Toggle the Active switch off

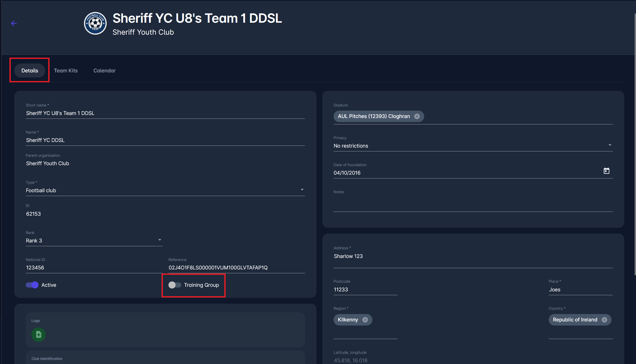click(x=32, y=285)
